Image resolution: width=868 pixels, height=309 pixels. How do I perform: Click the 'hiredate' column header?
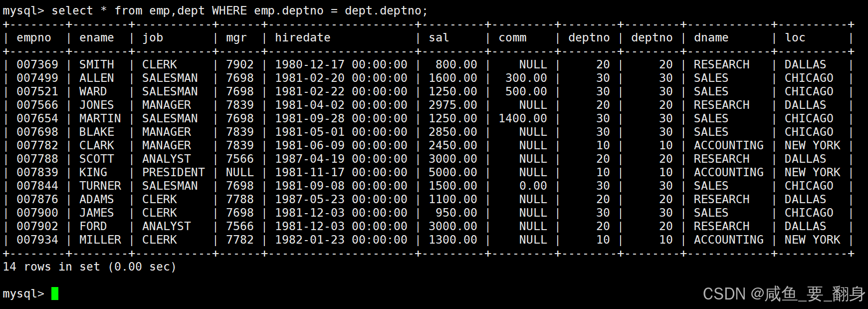tap(303, 38)
